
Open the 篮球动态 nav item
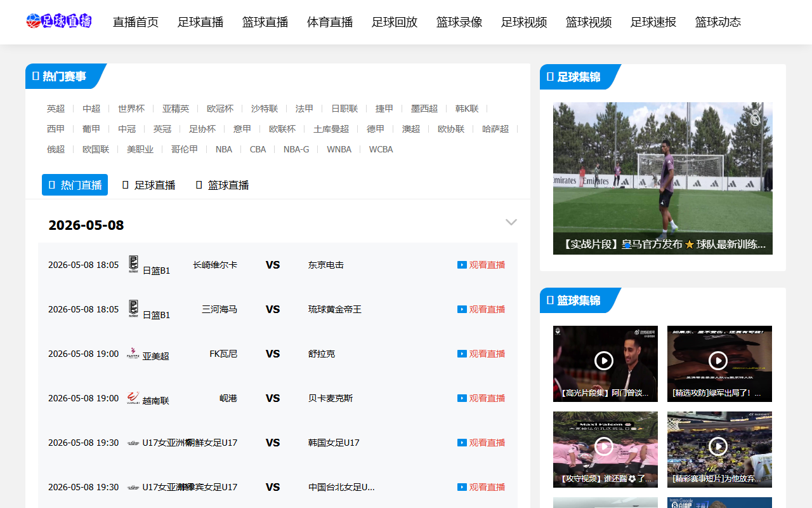(x=718, y=22)
